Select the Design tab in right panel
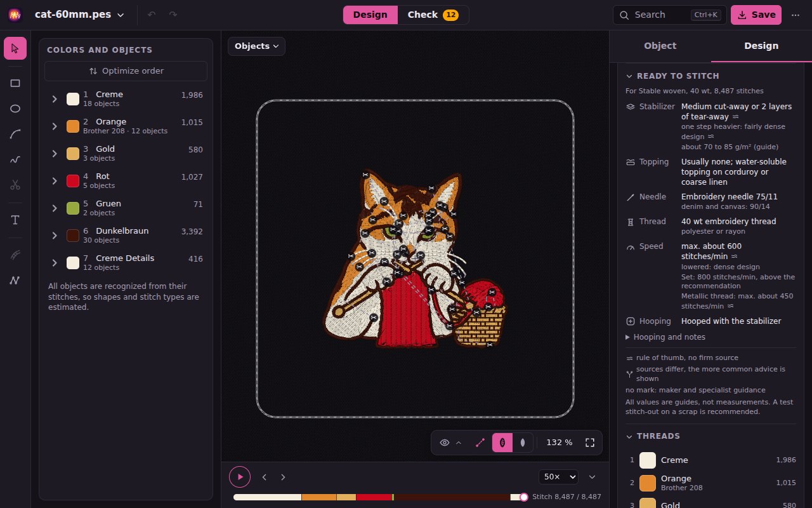The width and height of the screenshot is (812, 508). [761, 46]
